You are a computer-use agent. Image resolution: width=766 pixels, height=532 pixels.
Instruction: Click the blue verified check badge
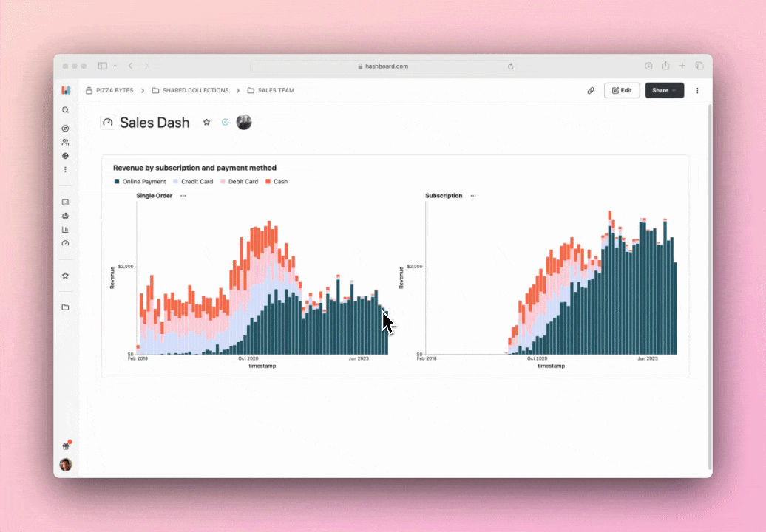tap(226, 122)
